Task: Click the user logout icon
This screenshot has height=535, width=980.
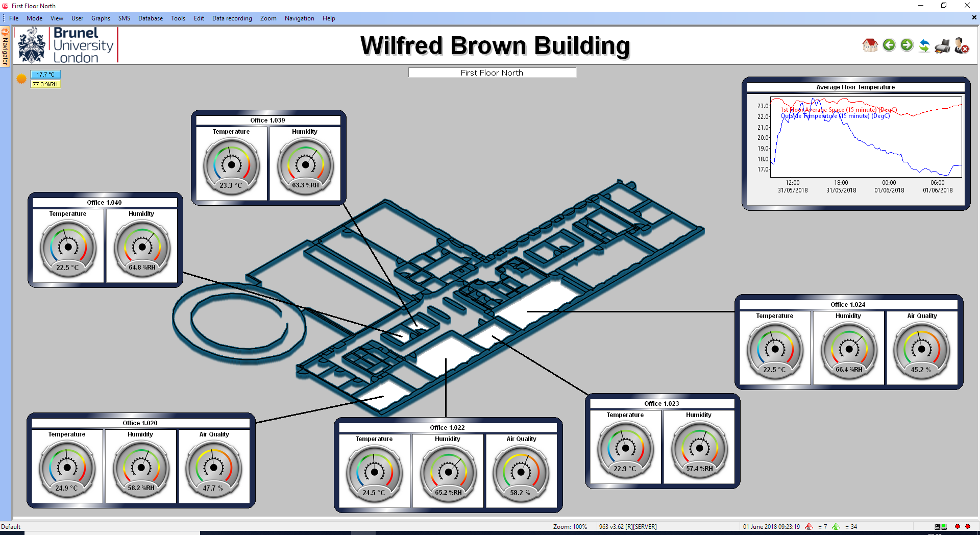Action: click(x=962, y=45)
